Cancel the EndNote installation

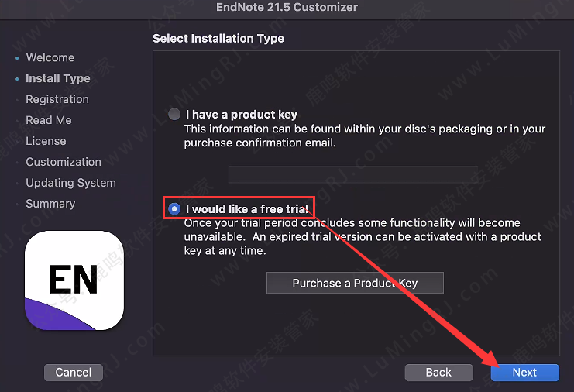click(x=74, y=372)
